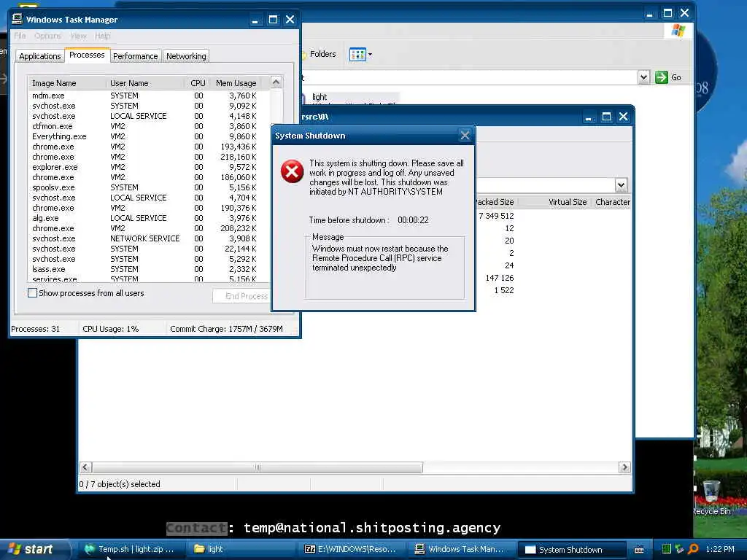Click the 1:22 PM clock
Image resolution: width=747 pixels, height=560 pixels.
point(720,549)
